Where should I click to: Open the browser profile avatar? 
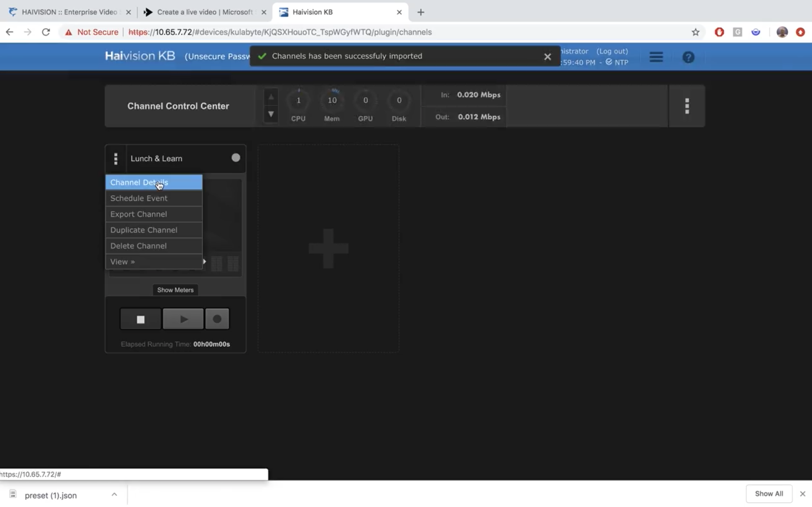pos(782,32)
